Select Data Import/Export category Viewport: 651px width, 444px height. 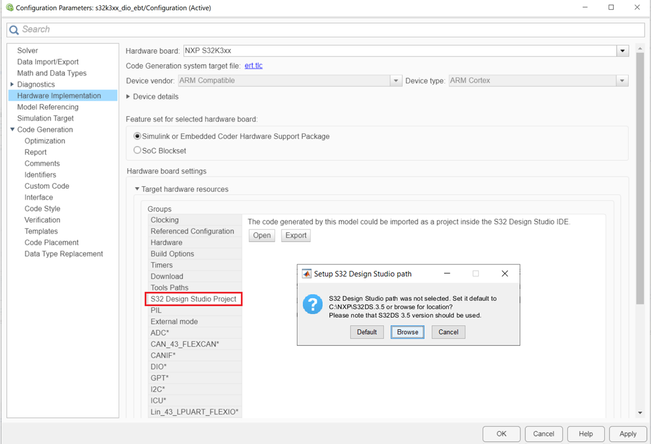pyautogui.click(x=48, y=61)
